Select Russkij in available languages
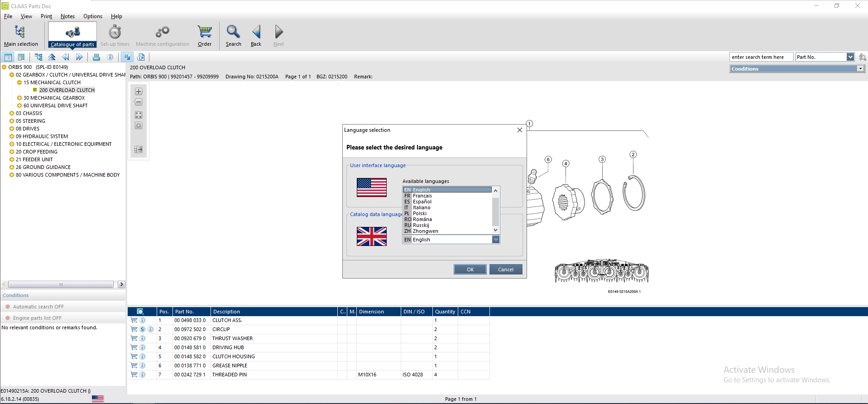 coord(447,225)
